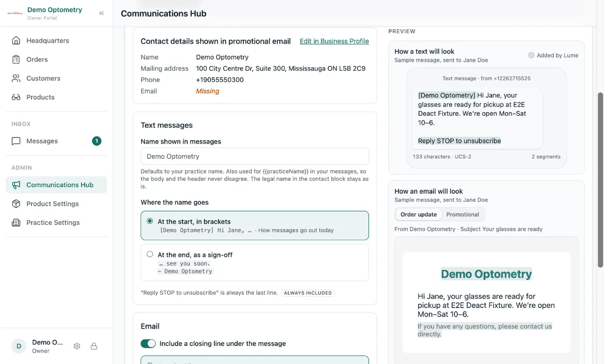Click the Communications Hub megaphone icon
The image size is (604, 364).
(16, 185)
